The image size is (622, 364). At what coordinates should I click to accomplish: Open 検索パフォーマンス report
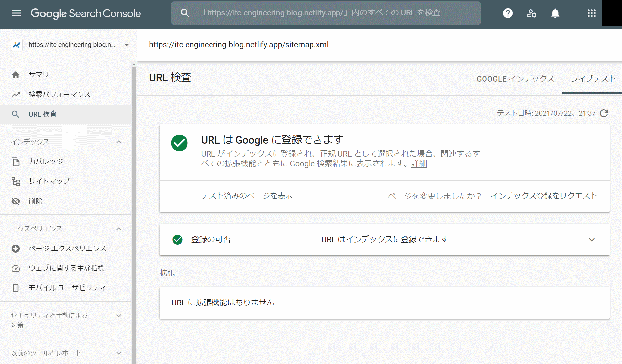(66, 95)
